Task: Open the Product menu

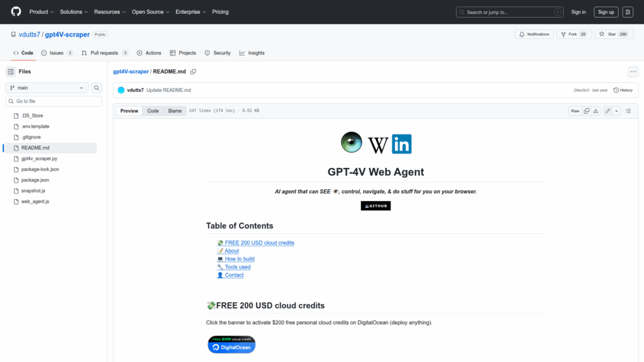Action: 42,12
